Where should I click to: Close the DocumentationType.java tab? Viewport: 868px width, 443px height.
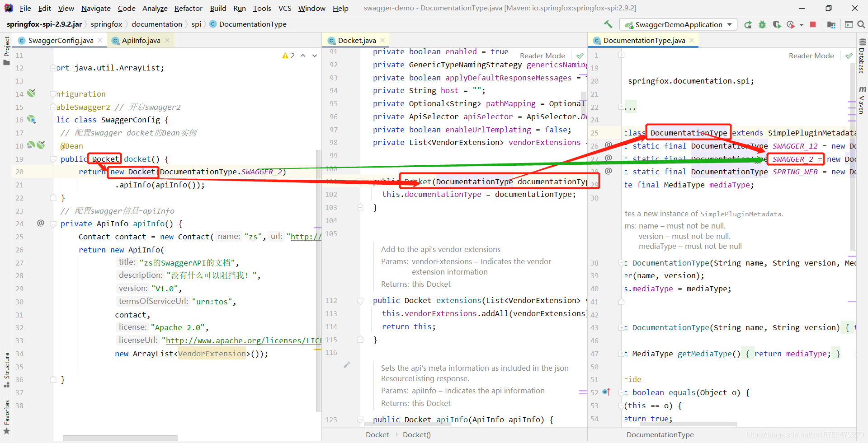pos(692,40)
